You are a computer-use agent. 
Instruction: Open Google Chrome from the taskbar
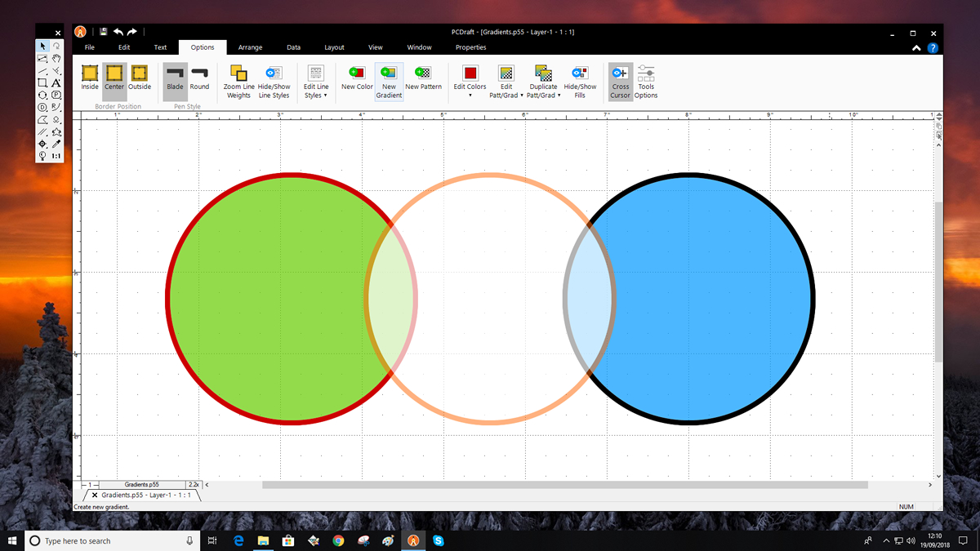(x=338, y=540)
